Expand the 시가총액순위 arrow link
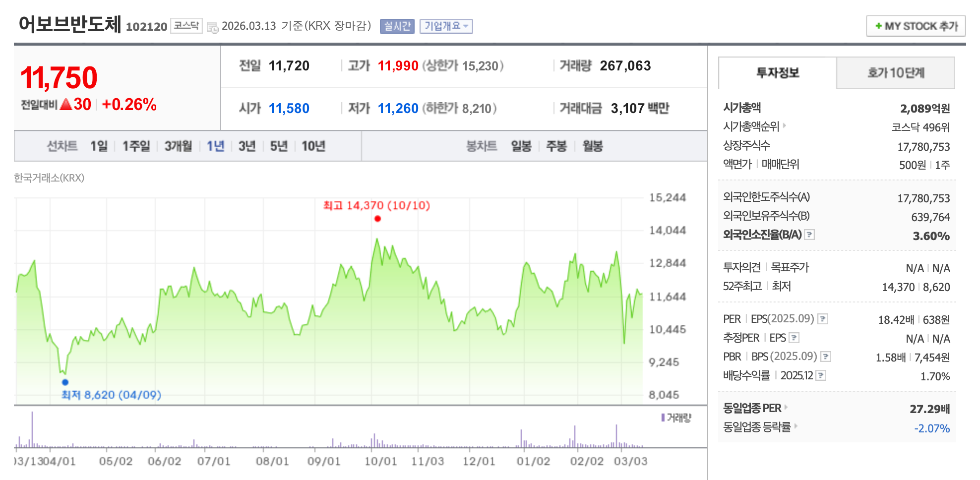 coord(785,125)
